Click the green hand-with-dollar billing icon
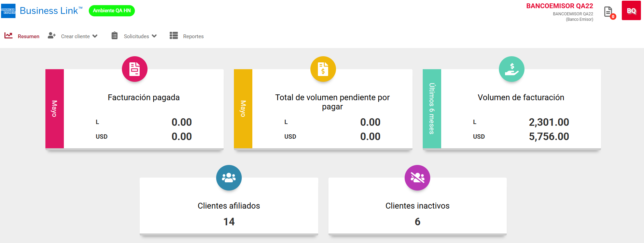Screen dimensions: 644x243 [x=512, y=69]
